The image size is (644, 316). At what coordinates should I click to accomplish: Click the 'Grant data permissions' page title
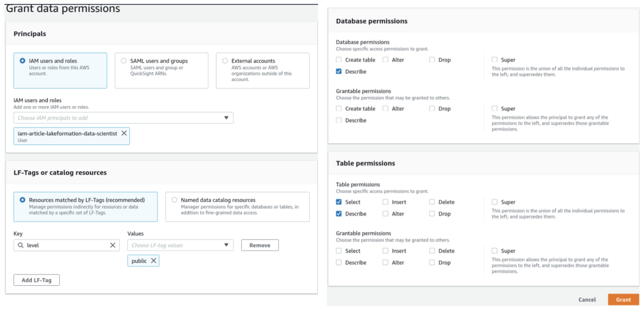point(62,8)
